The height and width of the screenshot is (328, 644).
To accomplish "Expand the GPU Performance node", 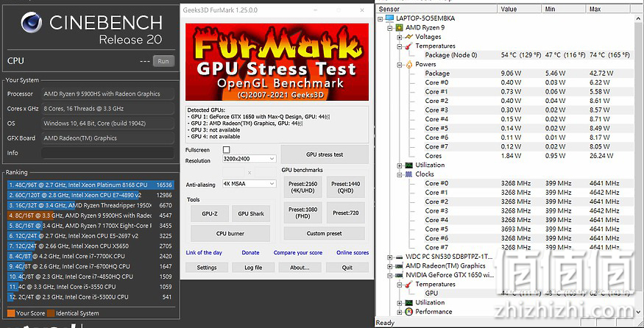I will point(399,312).
